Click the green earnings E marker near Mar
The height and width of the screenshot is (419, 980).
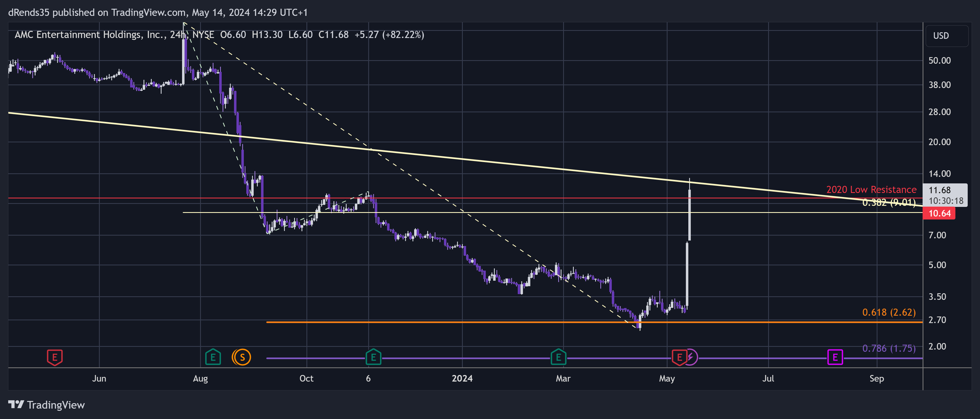pyautogui.click(x=558, y=357)
